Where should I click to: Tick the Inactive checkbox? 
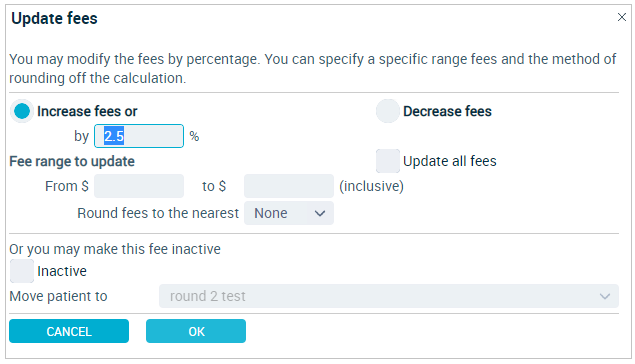[22, 271]
